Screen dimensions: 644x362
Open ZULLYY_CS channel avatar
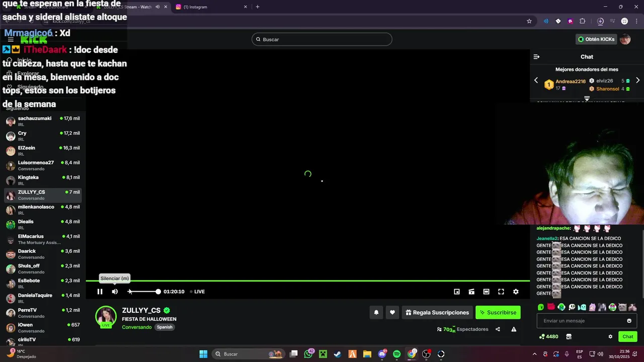click(106, 316)
